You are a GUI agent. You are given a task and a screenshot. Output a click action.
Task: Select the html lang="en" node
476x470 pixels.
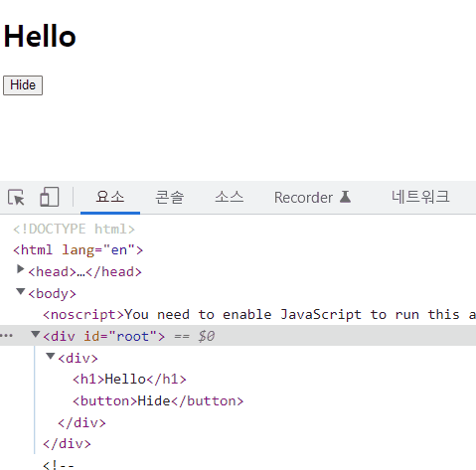click(x=78, y=250)
